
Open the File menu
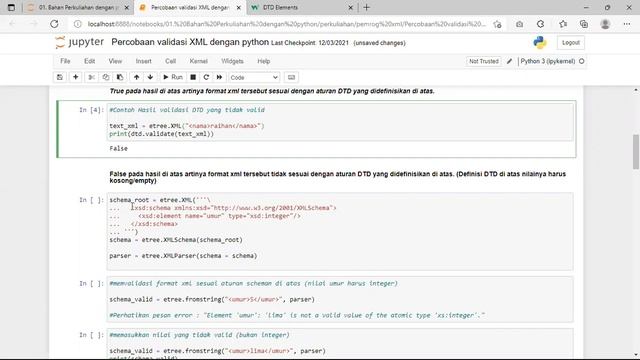pyautogui.click(x=65, y=61)
